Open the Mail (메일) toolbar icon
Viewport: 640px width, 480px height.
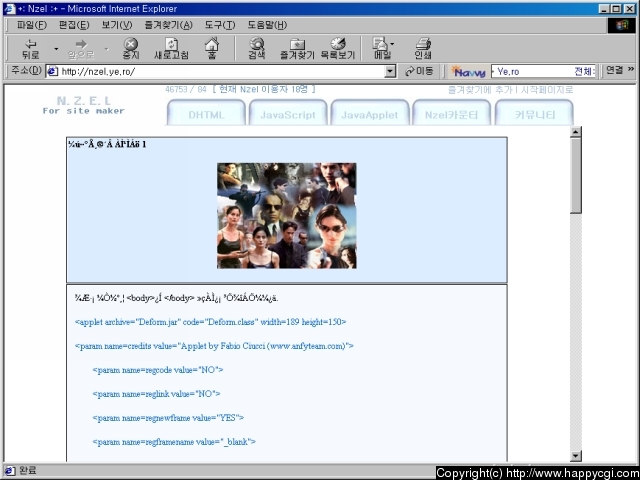point(382,49)
